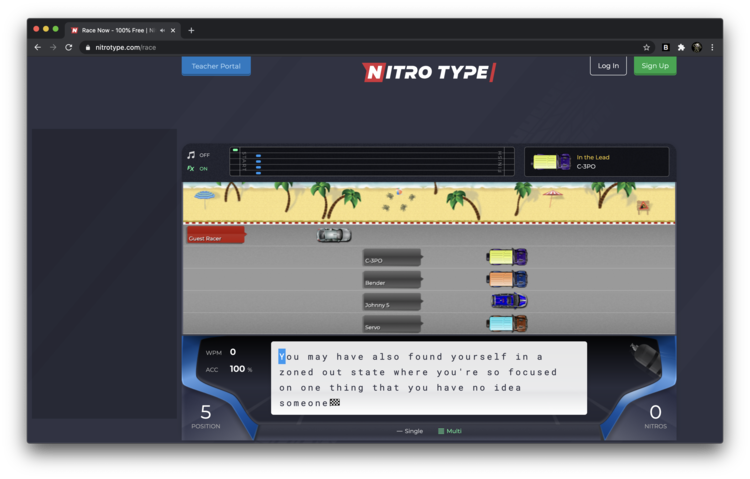Viewport: 750px width, 479px height.
Task: Click the browser forward arrow
Action: click(53, 47)
